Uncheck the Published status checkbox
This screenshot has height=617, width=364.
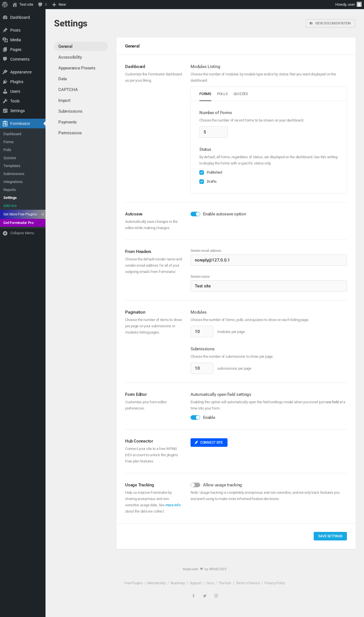click(202, 172)
